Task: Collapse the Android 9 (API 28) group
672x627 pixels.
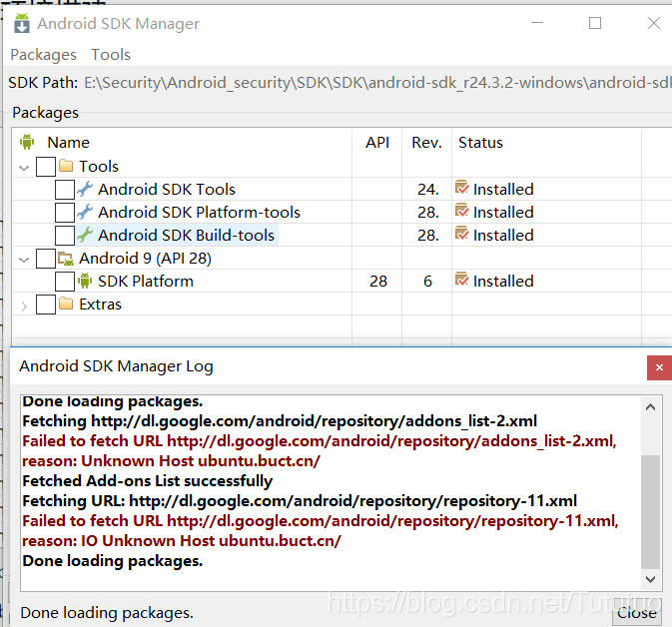Action: tap(24, 260)
